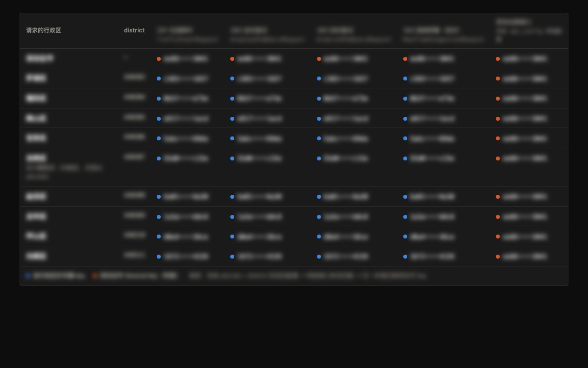588x368 pixels.
Task: Click the 请求的行政区 column header
Action: tap(44, 30)
